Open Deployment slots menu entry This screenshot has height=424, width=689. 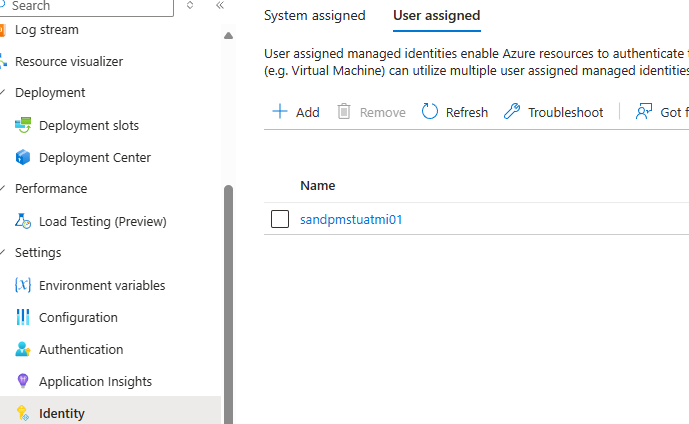click(89, 125)
